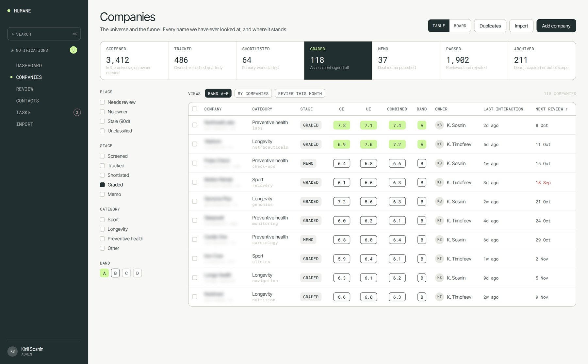Open the notifications badge showing 3
This screenshot has width=588, height=364.
click(73, 50)
